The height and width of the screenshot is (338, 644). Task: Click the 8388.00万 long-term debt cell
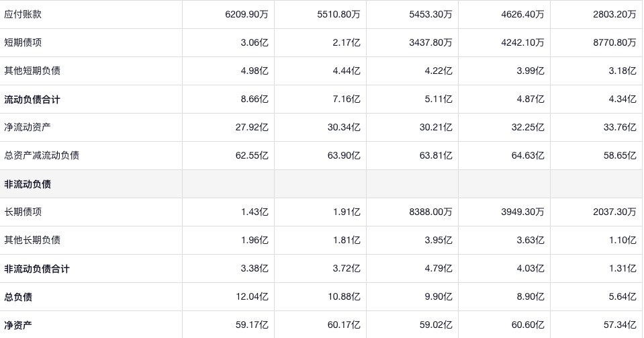point(430,212)
